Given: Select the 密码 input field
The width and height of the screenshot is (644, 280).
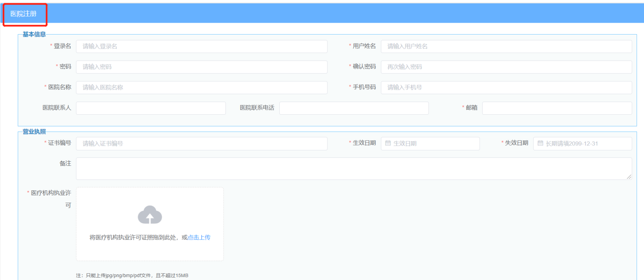Looking at the screenshot, I should point(201,67).
